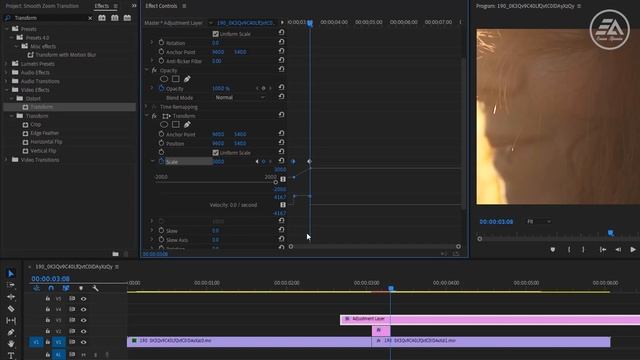Viewport: 640px width, 360px height.
Task: Collapse the Transform Scale property graph
Action: (153, 162)
